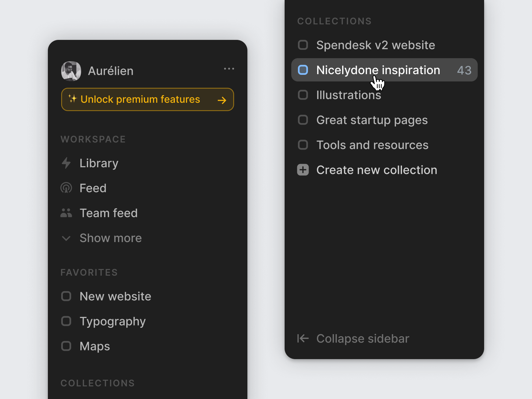Click Aurélien's profile avatar
The height and width of the screenshot is (399, 532).
(x=71, y=71)
